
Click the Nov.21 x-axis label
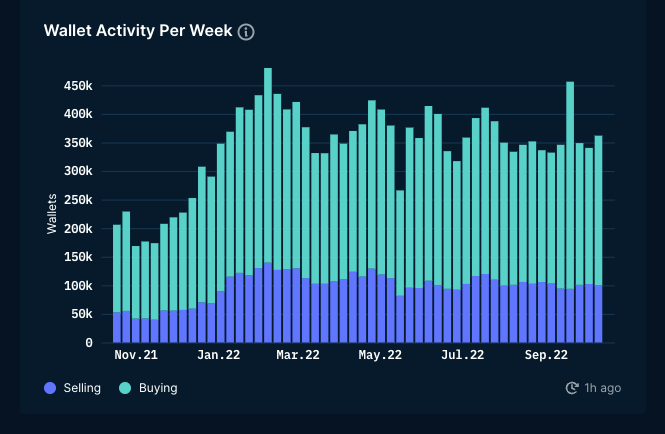[x=136, y=355]
